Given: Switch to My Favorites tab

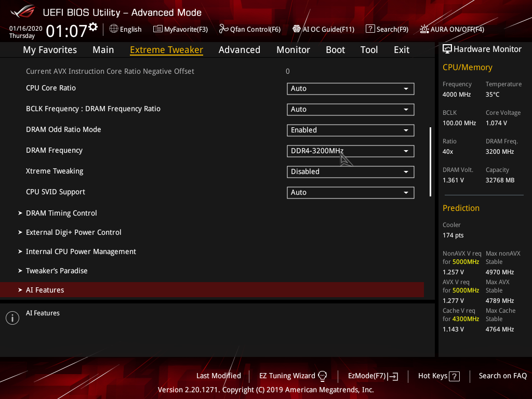Looking at the screenshot, I should tap(50, 50).
